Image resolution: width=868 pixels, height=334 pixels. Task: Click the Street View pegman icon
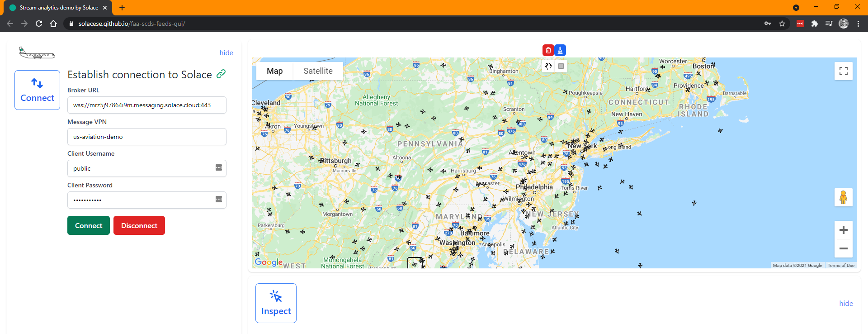pos(843,197)
